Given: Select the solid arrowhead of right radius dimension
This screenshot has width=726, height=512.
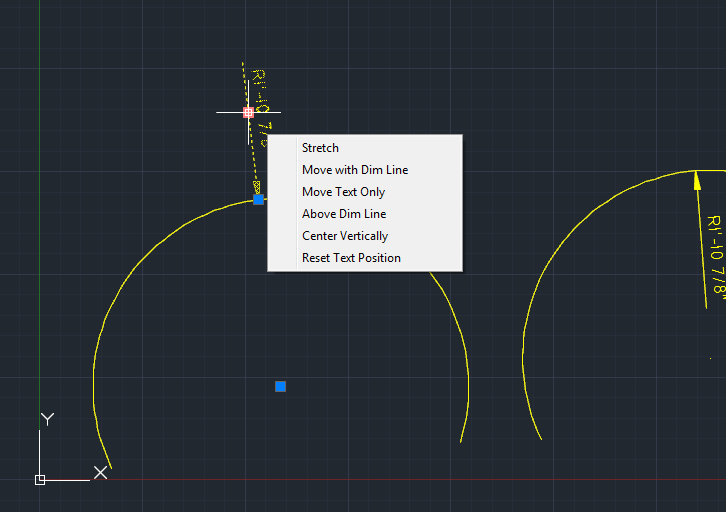Looking at the screenshot, I should point(696,180).
